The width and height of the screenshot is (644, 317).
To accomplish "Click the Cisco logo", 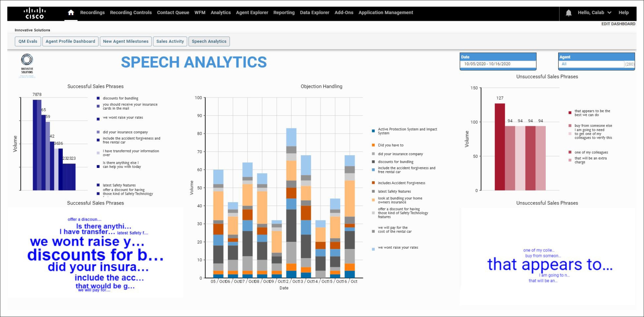I will [35, 13].
